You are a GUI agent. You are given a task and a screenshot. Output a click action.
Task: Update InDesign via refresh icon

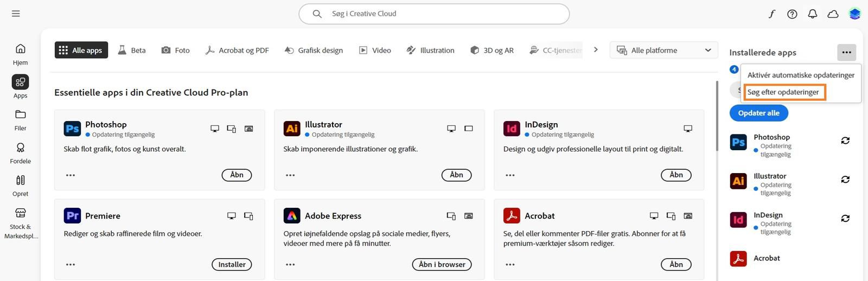click(845, 219)
